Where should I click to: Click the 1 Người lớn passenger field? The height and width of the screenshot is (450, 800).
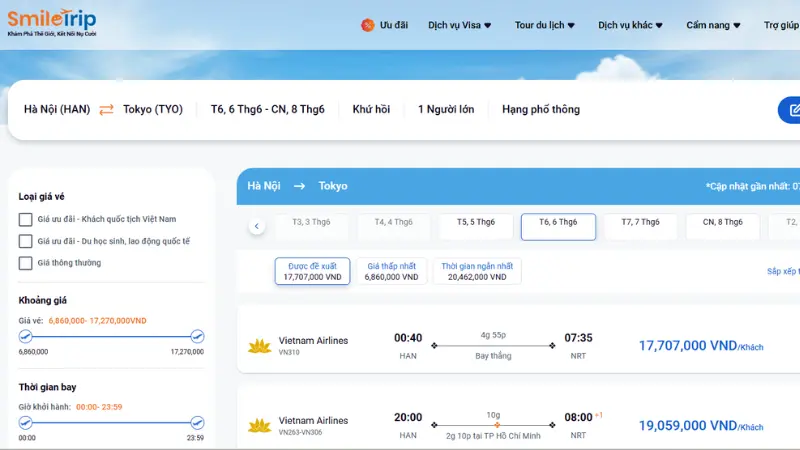446,110
